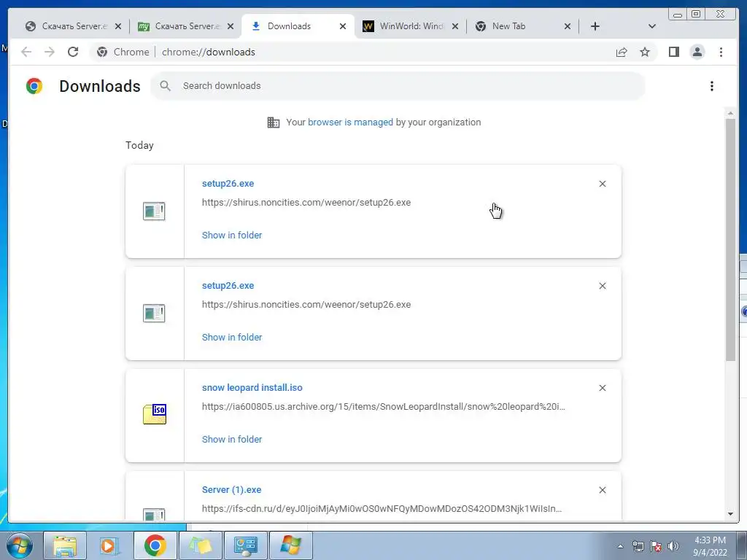This screenshot has height=560, width=747.
Task: Reload the page with the refresh icon
Action: tap(73, 52)
